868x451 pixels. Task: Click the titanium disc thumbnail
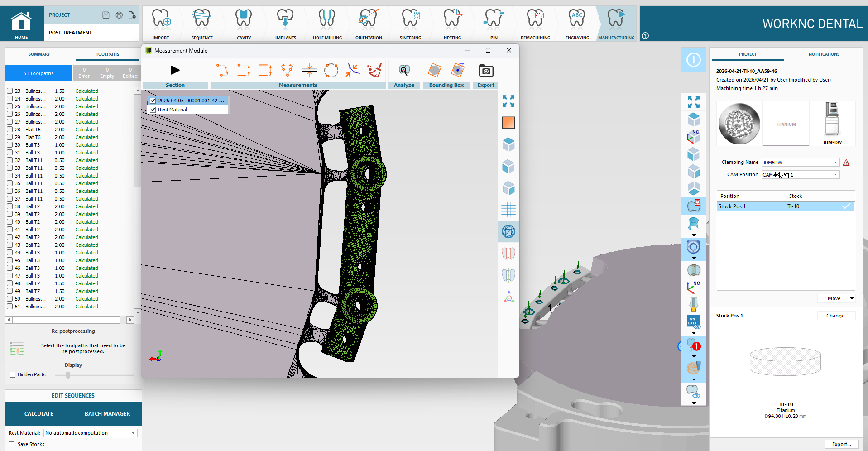click(x=739, y=124)
